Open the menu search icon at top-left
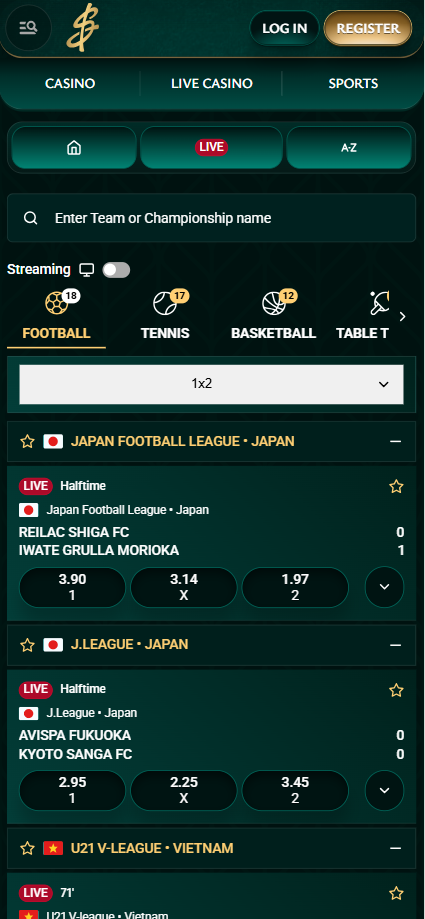 28,28
